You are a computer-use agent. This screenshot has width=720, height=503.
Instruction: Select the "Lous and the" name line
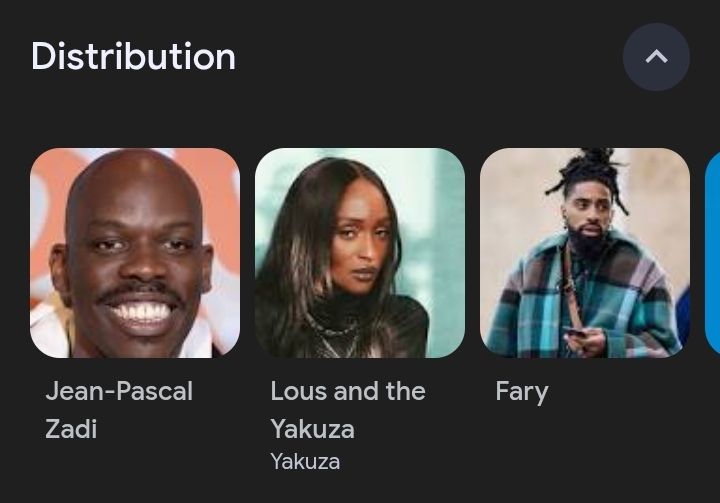[348, 391]
